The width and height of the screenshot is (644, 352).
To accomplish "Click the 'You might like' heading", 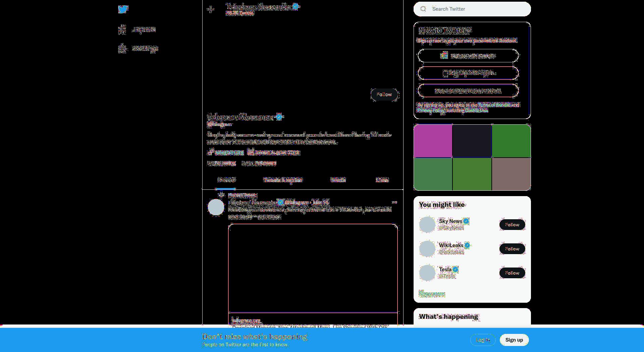I will [x=442, y=204].
